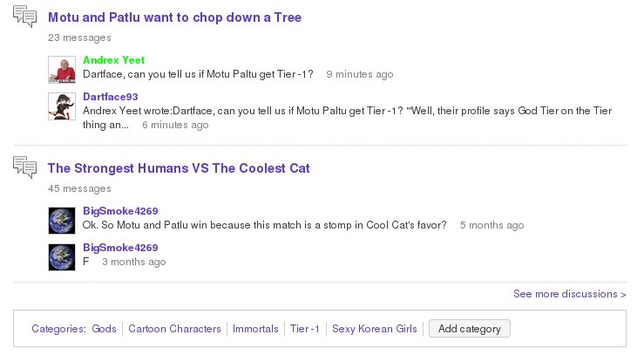The height and width of the screenshot is (362, 644).
Task: Click BigSmoke4269's first Earth avatar
Action: [x=60, y=220]
